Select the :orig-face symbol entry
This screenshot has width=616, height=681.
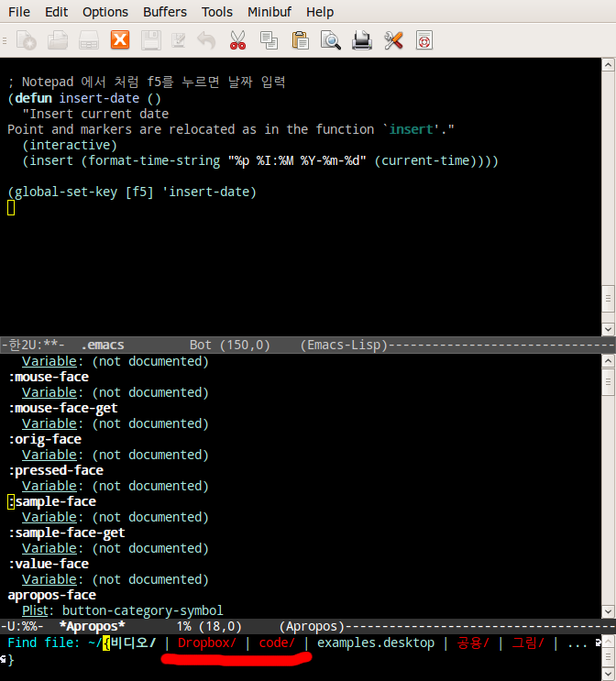(x=45, y=440)
